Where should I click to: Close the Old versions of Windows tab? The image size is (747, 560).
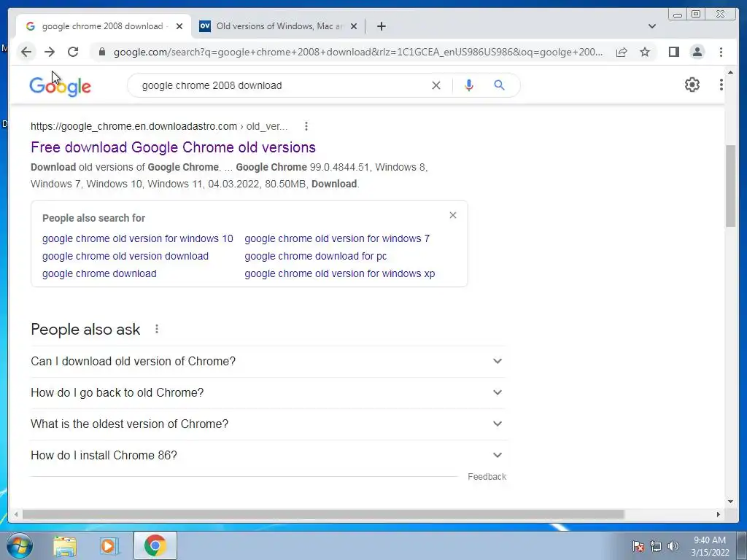(x=354, y=26)
